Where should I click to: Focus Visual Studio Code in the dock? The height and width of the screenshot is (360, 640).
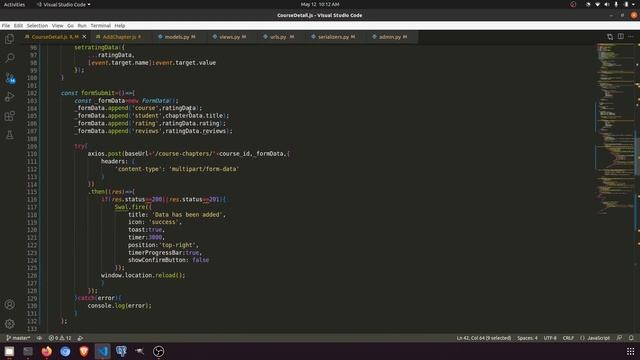(x=102, y=351)
